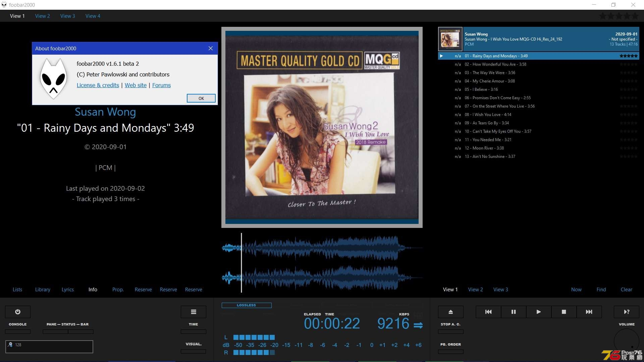Image resolution: width=644 pixels, height=362 pixels.
Task: Select track 05 - I Believe
Action: [539, 89]
